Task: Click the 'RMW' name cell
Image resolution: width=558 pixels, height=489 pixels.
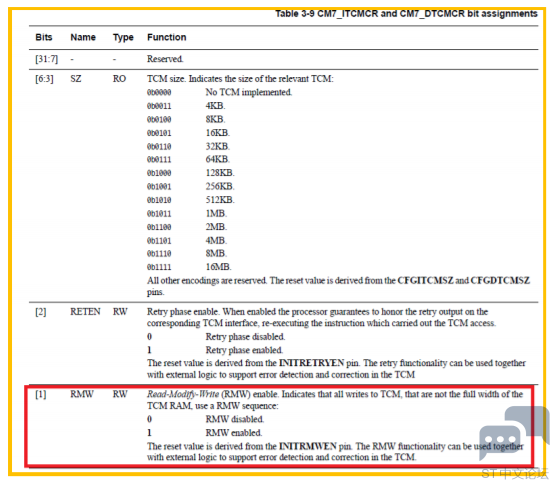Action: coord(82,394)
